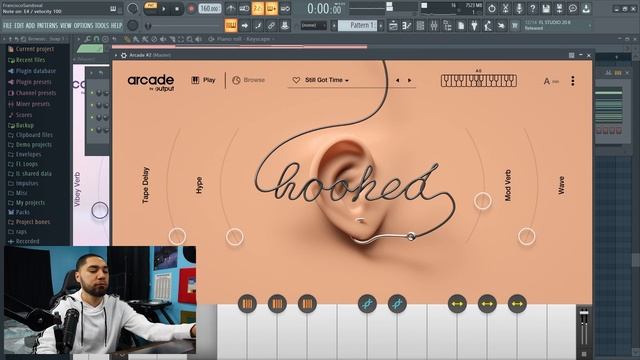Stop playback with the stop button
Viewport: 640px width, 360px height.
point(177,9)
